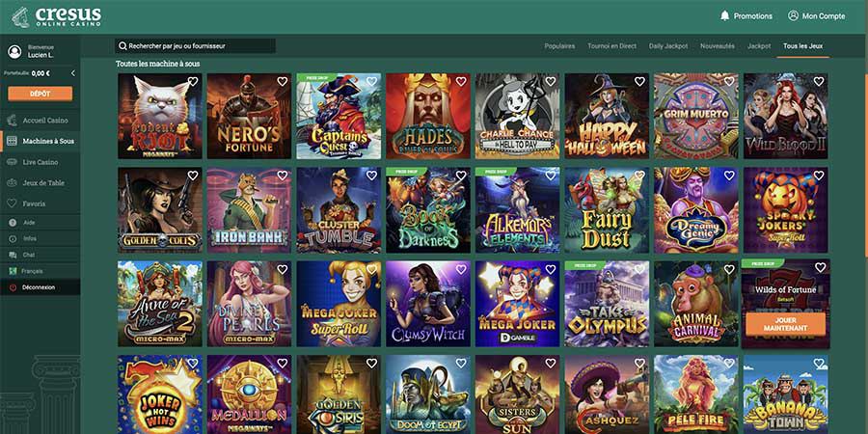The image size is (868, 434).
Task: Open Sisters of the Sun thumbnail
Action: click(518, 394)
